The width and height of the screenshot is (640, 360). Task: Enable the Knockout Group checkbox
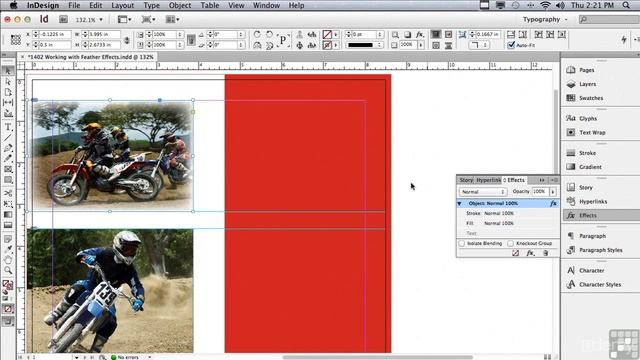[510, 243]
